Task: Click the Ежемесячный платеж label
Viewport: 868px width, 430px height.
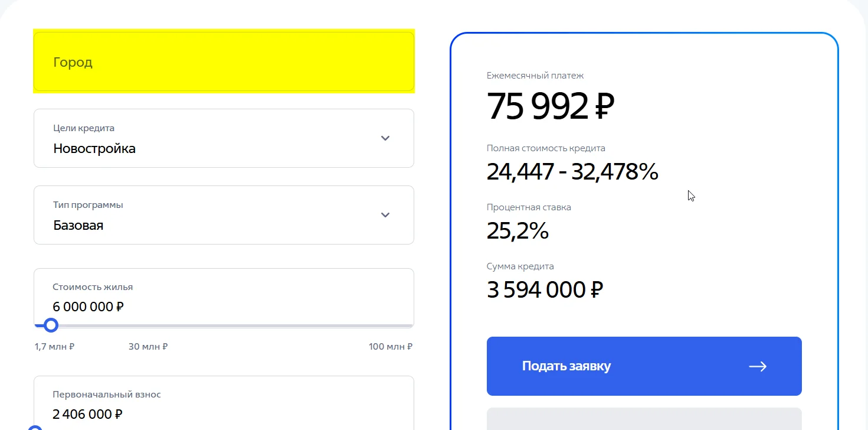Action: point(535,76)
